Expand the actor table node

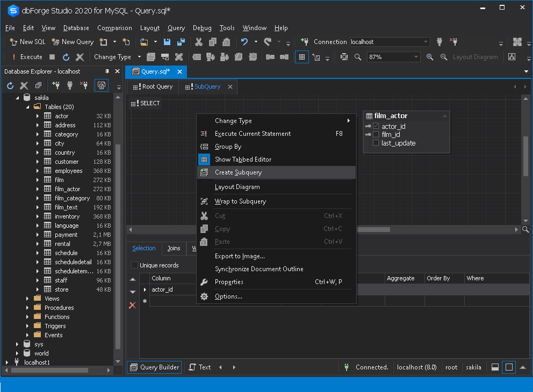[38, 116]
